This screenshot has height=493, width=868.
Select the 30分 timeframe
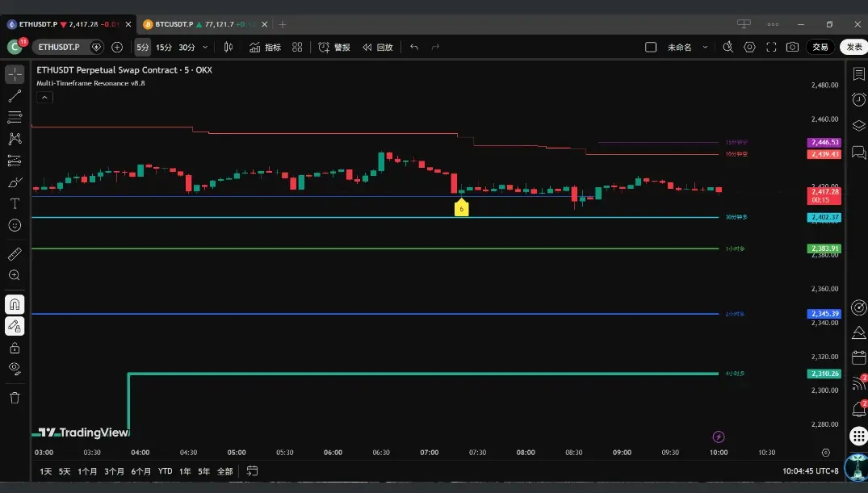tap(187, 47)
